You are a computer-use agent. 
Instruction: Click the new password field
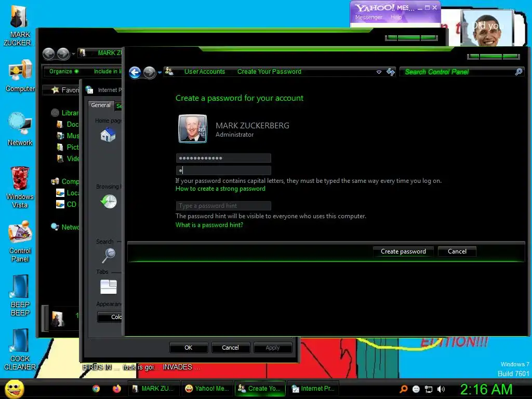(223, 158)
